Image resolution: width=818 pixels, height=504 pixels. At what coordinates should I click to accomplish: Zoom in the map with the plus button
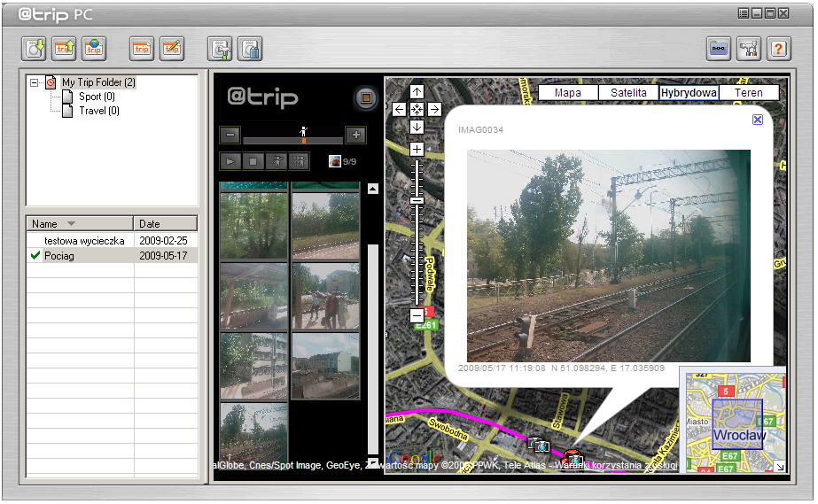point(417,150)
